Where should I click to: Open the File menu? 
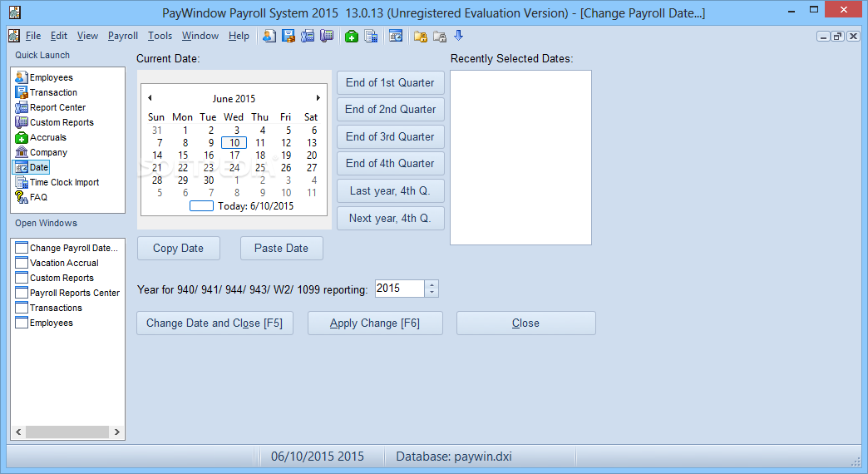(33, 36)
